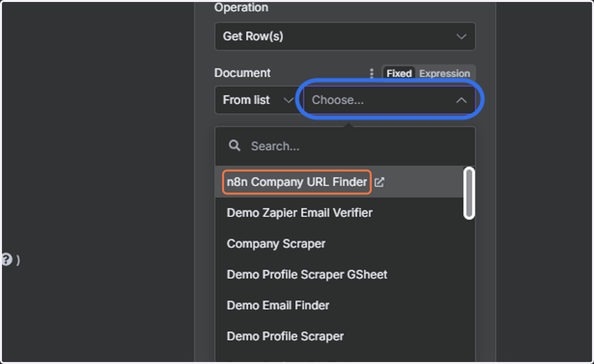Click the document list scrollbar thumb

pyautogui.click(x=469, y=193)
